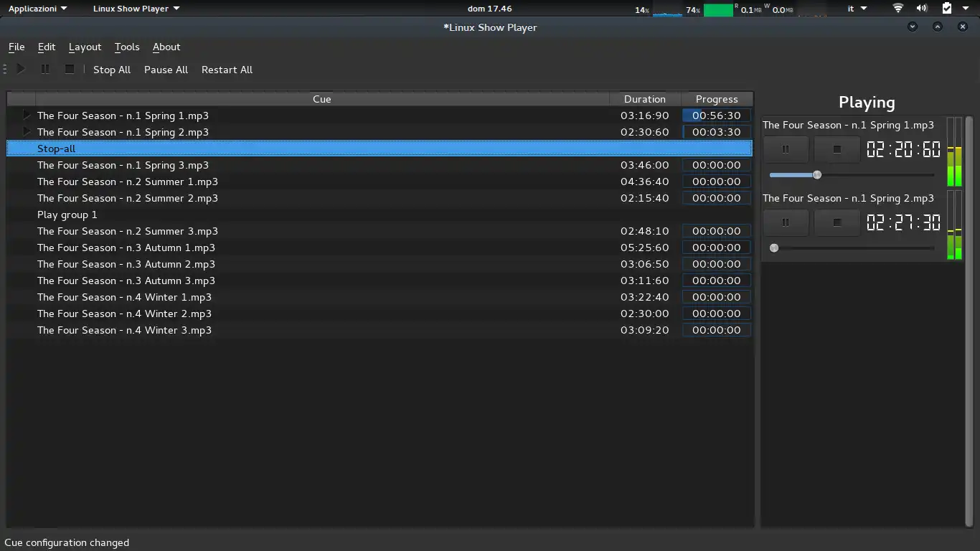980x551 pixels.
Task: Select cue 'The Four Season - n.2 Summer 2.mp3'
Action: (x=380, y=198)
